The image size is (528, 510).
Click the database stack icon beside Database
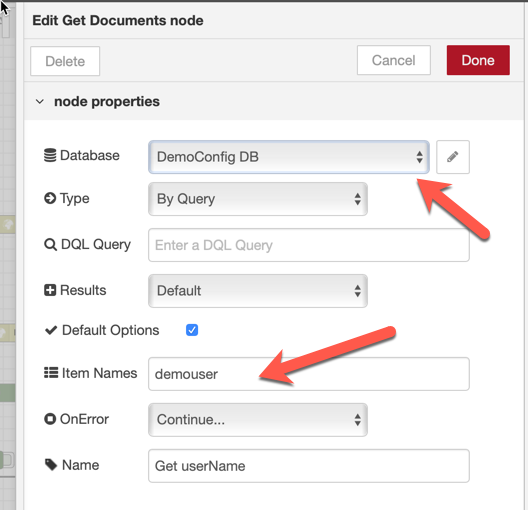point(50,156)
